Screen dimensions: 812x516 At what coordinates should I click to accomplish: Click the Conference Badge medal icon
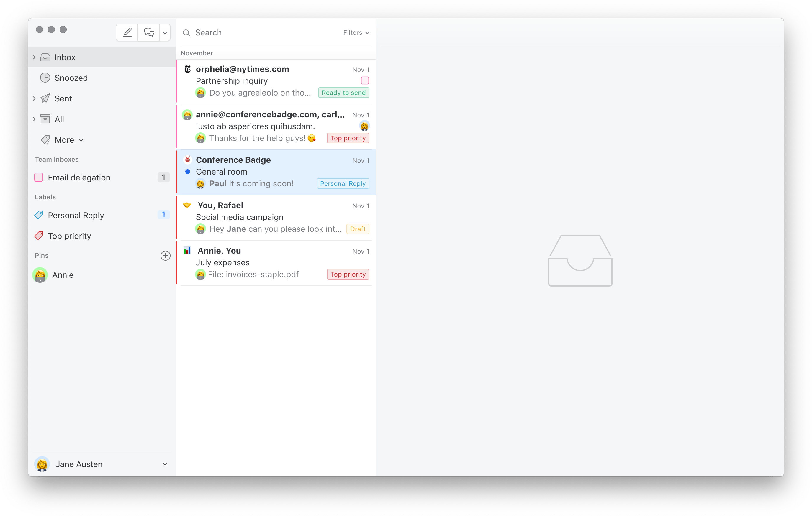point(187,159)
